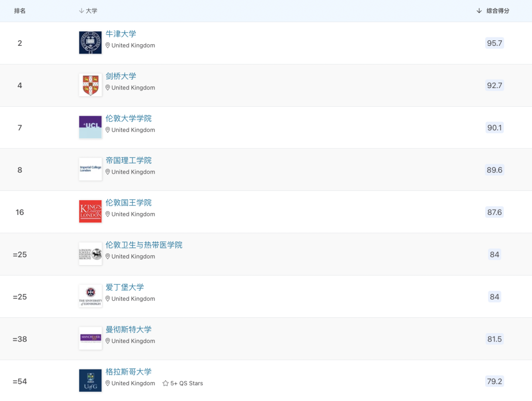
Task: Open the 曼彻斯特大学 link
Action: (129, 329)
